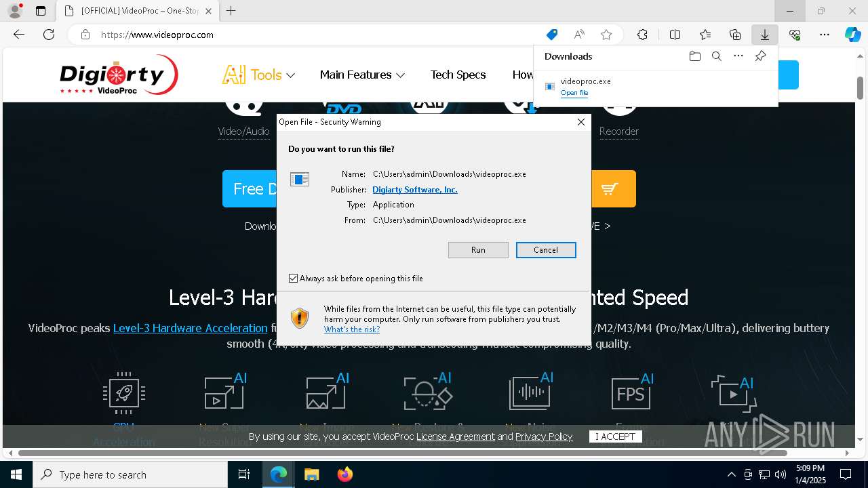
Task: Refresh the VideoProc page
Action: point(49,35)
